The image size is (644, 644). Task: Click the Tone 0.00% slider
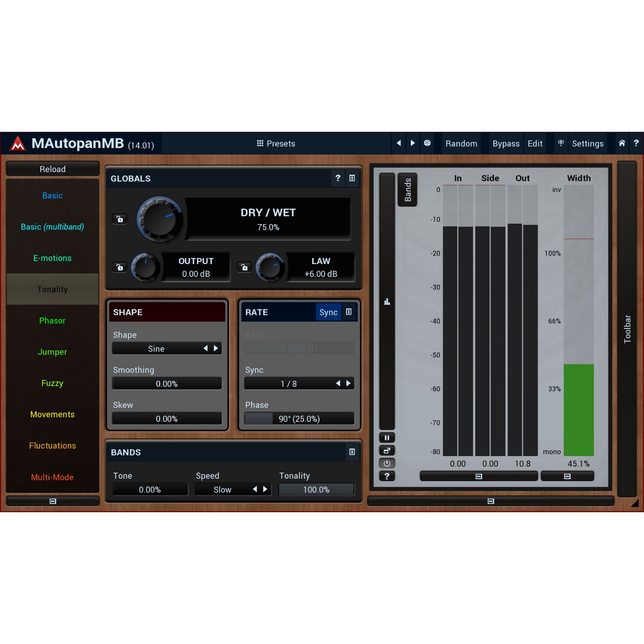click(x=150, y=489)
